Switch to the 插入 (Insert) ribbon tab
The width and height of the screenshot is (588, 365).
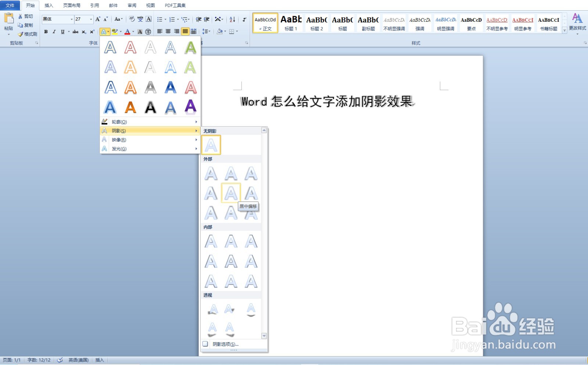click(x=49, y=6)
